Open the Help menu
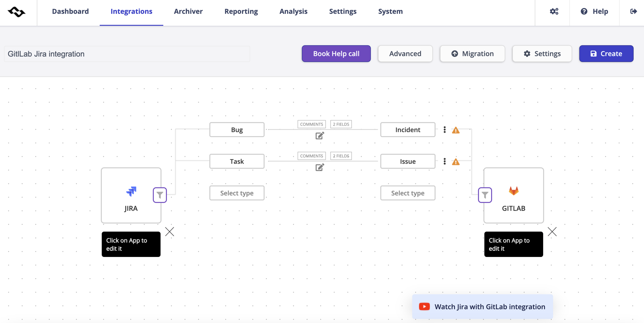The height and width of the screenshot is (323, 644). pyautogui.click(x=594, y=11)
